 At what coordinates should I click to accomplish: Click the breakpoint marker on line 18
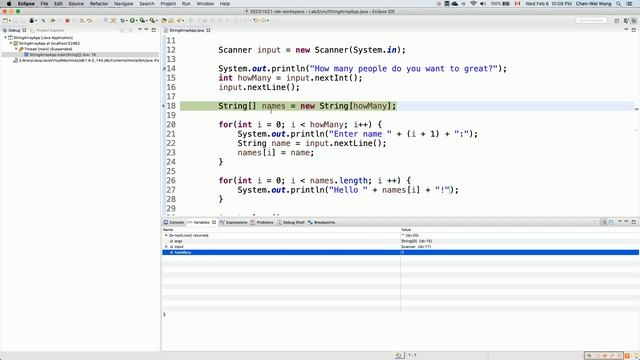point(164,106)
